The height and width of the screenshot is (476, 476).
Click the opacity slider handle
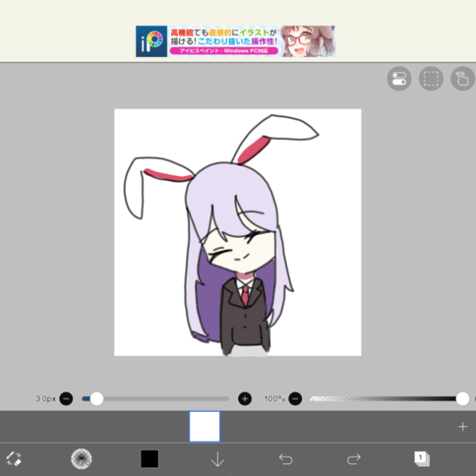[462, 398]
